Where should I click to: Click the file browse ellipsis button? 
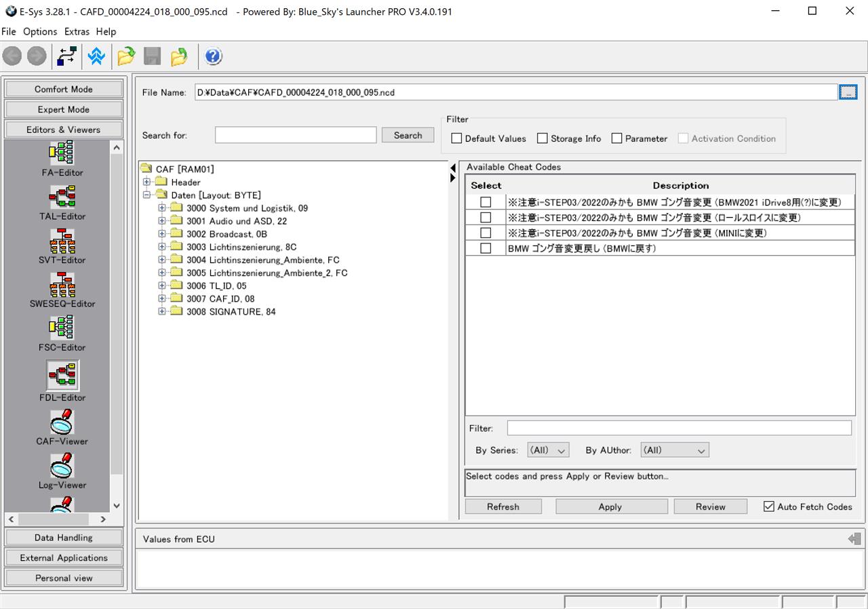848,92
